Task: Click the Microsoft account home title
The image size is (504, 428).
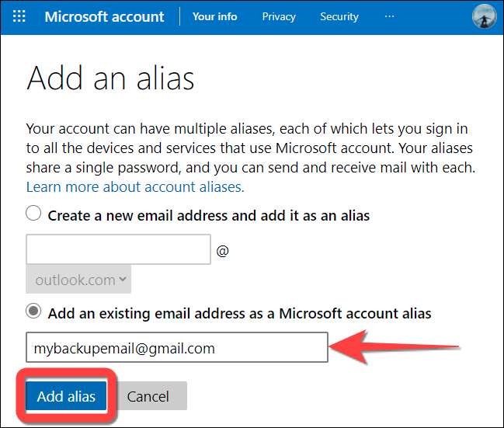Action: (x=104, y=16)
